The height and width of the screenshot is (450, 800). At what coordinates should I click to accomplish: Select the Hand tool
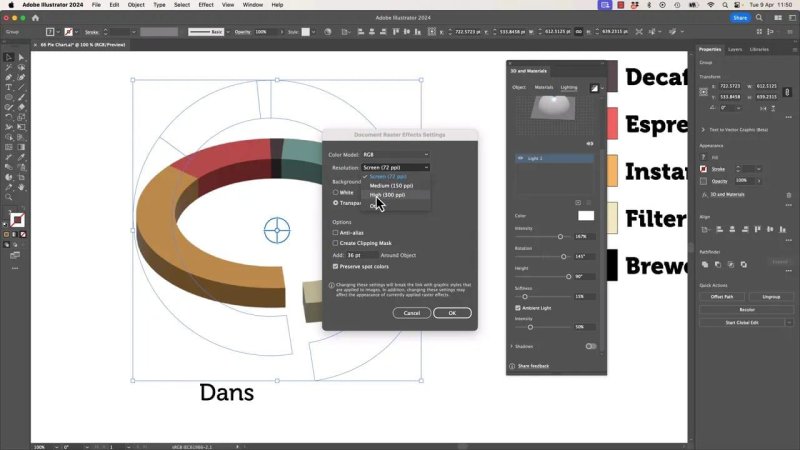pos(21,187)
